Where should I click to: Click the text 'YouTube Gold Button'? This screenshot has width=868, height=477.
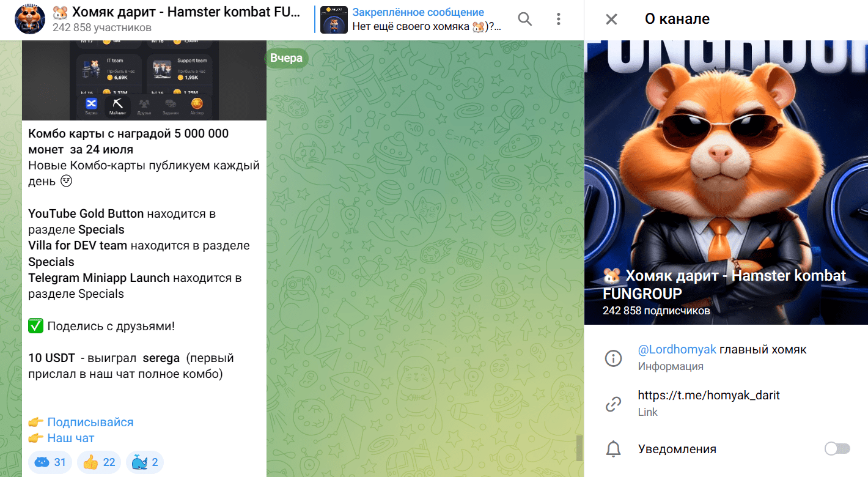point(86,213)
